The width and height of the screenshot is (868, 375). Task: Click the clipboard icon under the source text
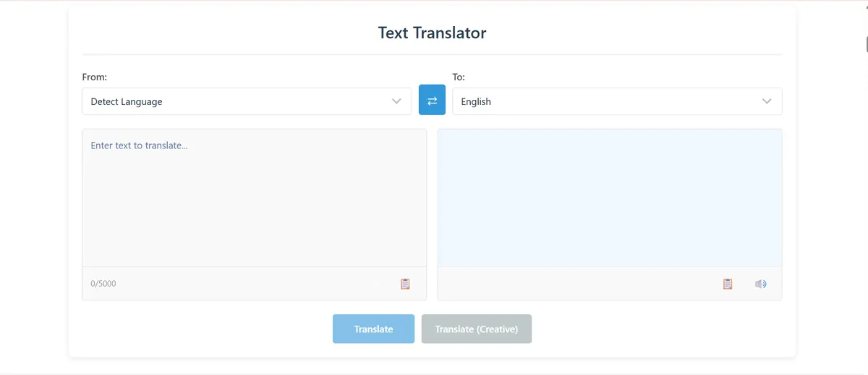pyautogui.click(x=405, y=284)
